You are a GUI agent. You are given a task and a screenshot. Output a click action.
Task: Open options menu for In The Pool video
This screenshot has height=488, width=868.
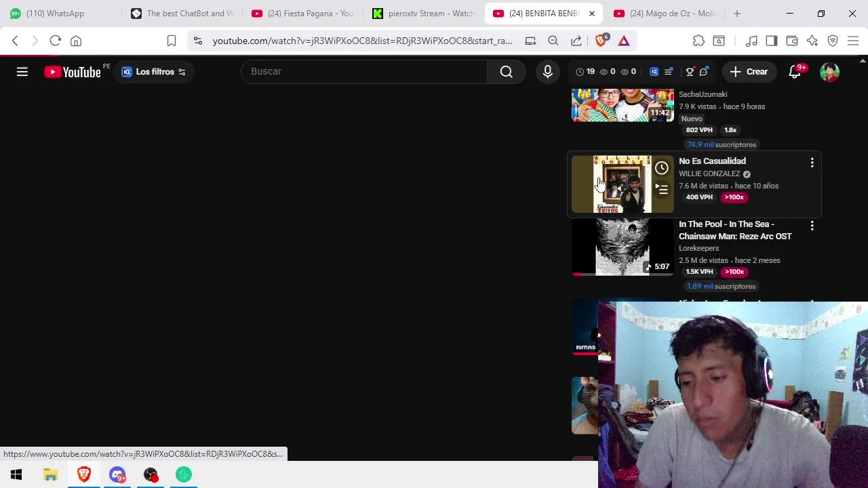(x=812, y=226)
